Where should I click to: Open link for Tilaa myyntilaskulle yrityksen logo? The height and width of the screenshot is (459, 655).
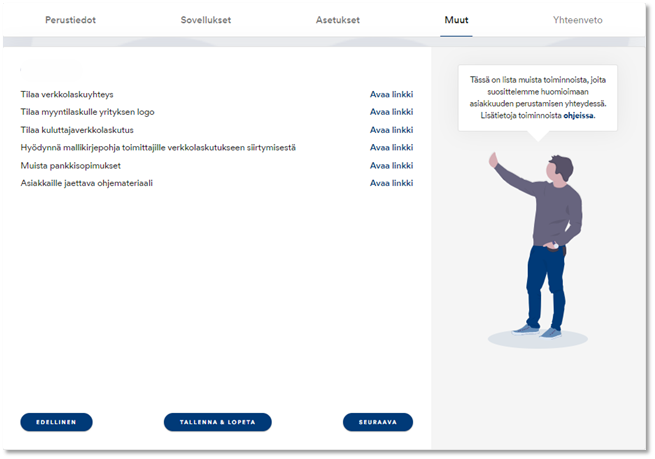tap(391, 112)
